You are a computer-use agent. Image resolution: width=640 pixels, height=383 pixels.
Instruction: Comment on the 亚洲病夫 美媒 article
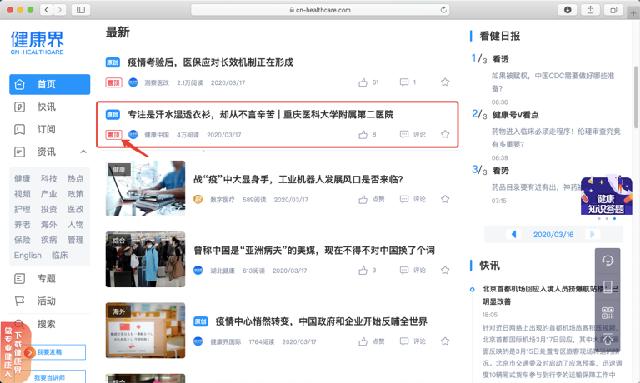pyautogui.click(x=404, y=270)
